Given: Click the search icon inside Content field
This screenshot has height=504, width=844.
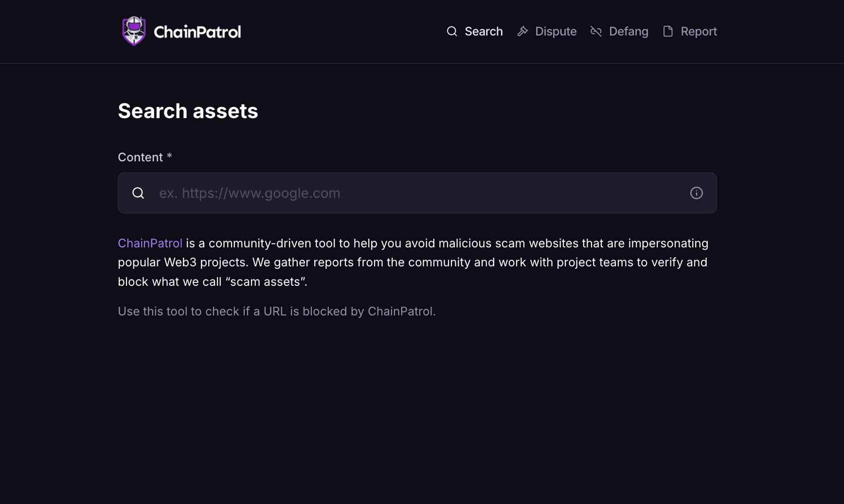Looking at the screenshot, I should [x=138, y=193].
